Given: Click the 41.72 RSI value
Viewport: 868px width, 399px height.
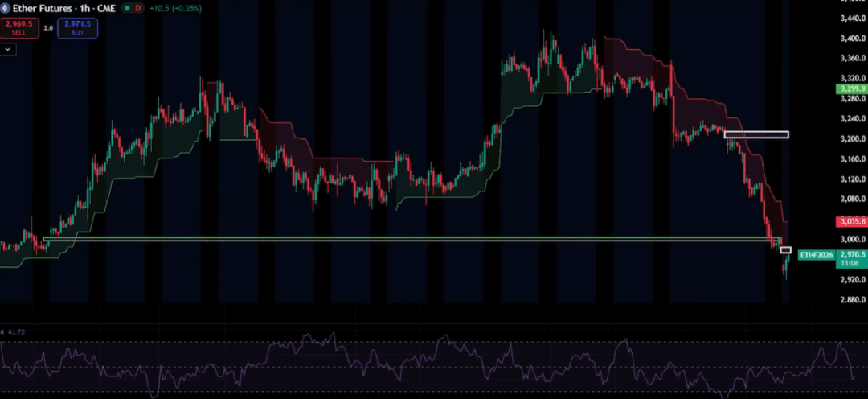Looking at the screenshot, I should point(17,332).
